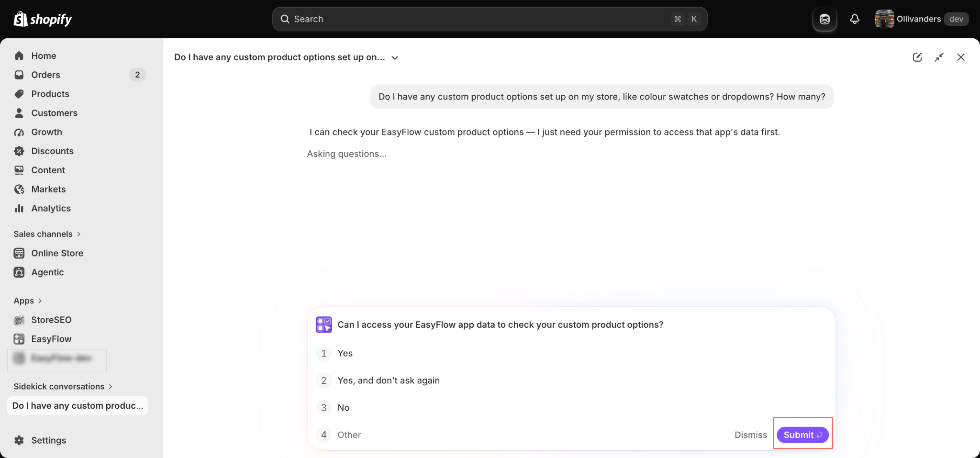Click the Customers person icon

(x=19, y=113)
